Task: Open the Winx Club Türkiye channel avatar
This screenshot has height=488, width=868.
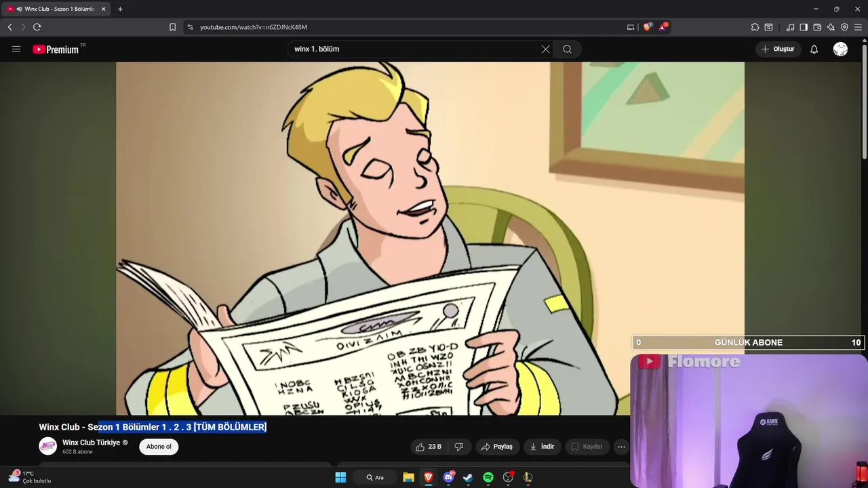Action: [47, 446]
